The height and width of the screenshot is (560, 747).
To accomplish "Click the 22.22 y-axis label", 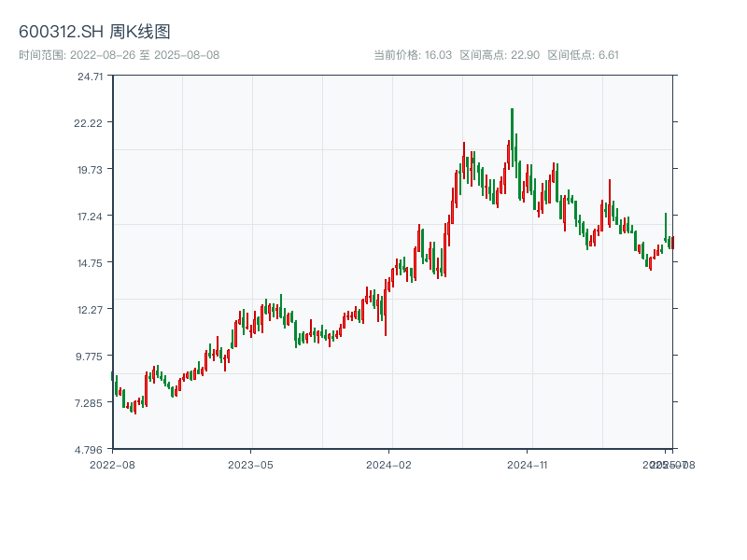I will 90,123.
